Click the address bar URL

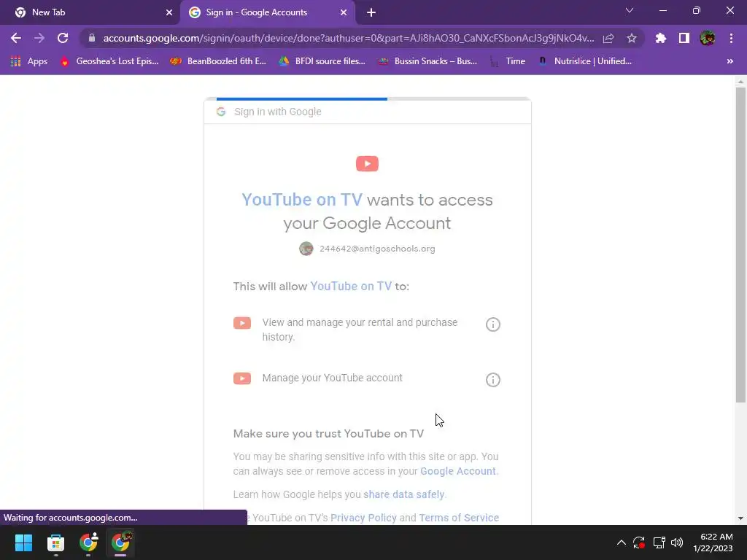click(x=348, y=38)
